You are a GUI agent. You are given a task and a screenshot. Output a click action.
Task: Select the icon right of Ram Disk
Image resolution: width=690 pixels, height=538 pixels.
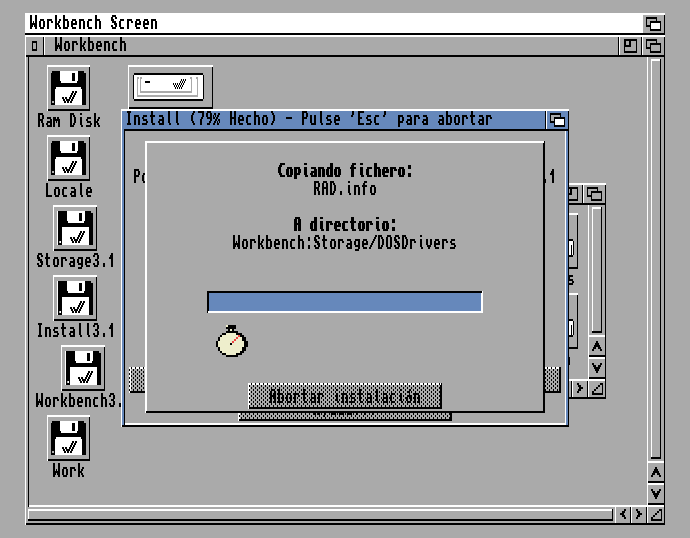[x=170, y=86]
